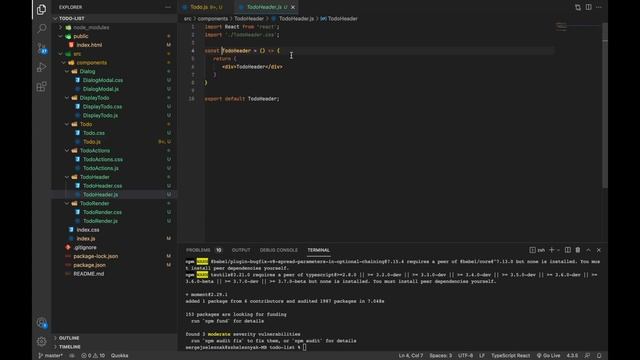Open README.md in the explorer

(89, 274)
